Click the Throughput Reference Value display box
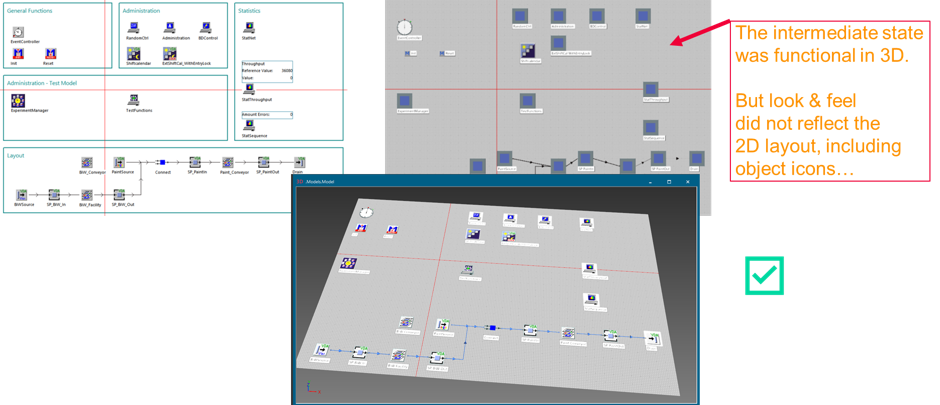The width and height of the screenshot is (940, 405). 267,71
